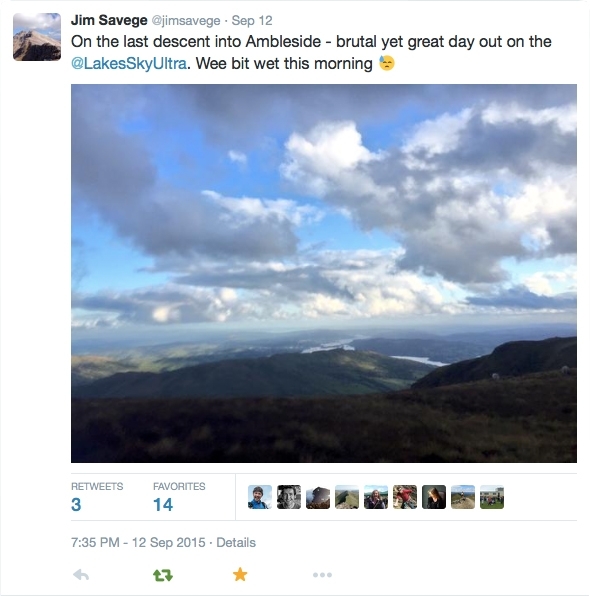590x596 pixels.
Task: Open the Jim Savege name link
Action: click(x=109, y=20)
